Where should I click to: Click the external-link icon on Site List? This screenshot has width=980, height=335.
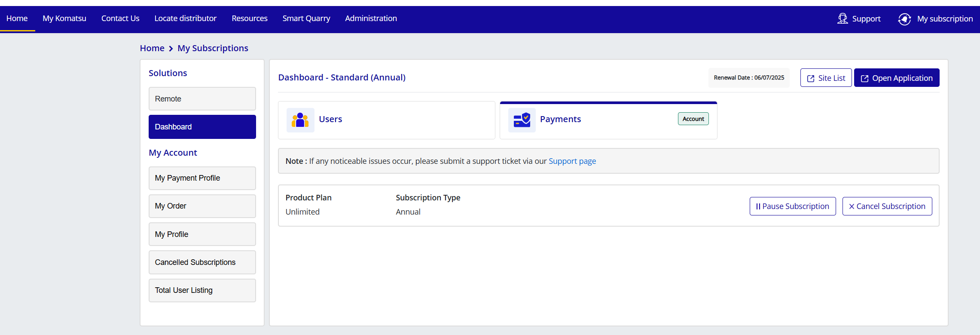(811, 78)
